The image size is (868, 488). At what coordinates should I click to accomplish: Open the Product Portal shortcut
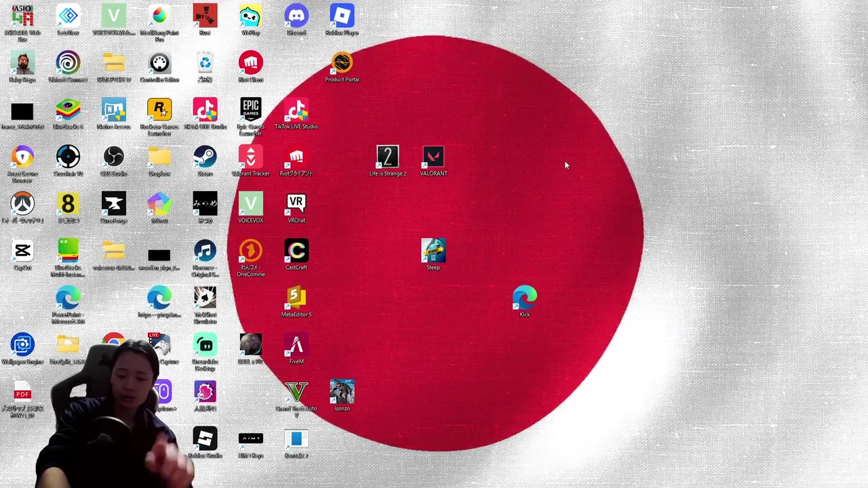point(342,63)
